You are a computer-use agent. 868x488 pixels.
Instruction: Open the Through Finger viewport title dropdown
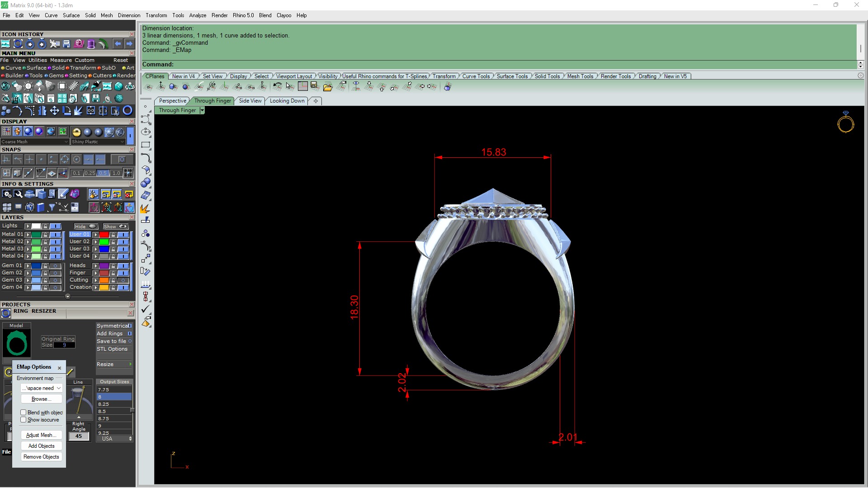pos(202,110)
